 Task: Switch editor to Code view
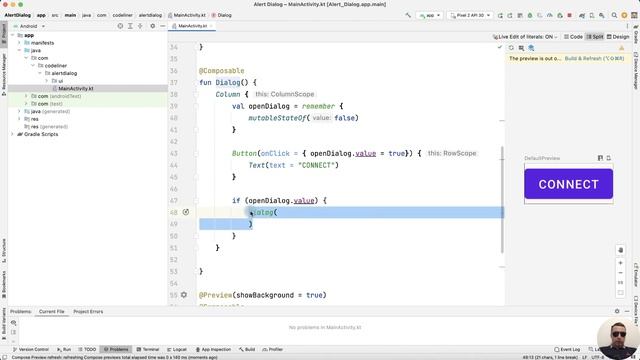pyautogui.click(x=573, y=37)
